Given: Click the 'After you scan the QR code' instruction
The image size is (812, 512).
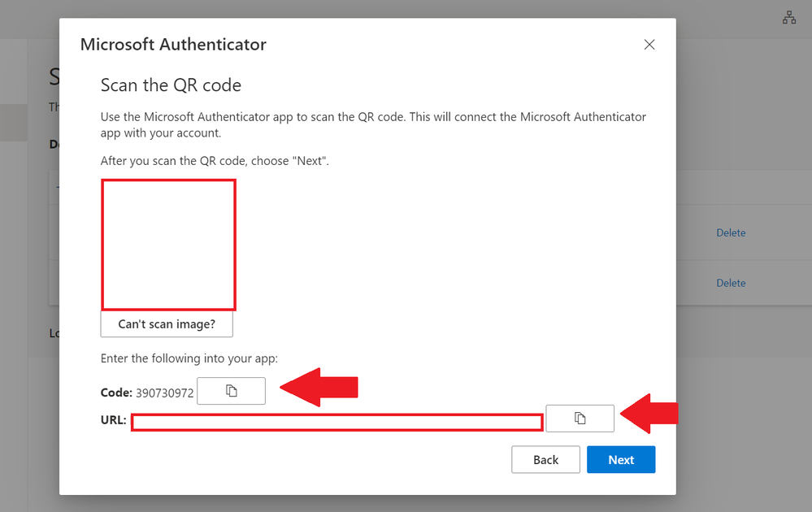Looking at the screenshot, I should [215, 161].
